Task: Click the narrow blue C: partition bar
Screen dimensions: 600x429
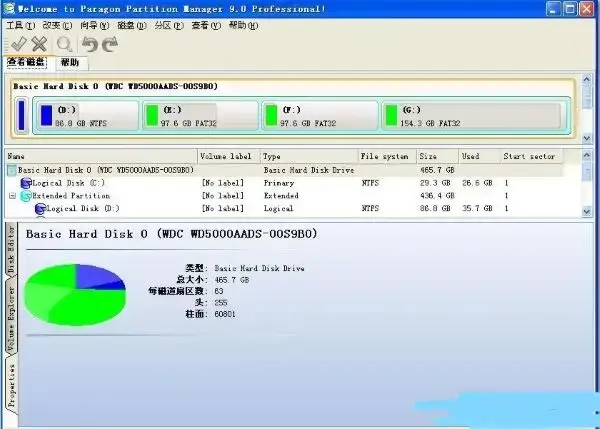Action: (x=21, y=115)
